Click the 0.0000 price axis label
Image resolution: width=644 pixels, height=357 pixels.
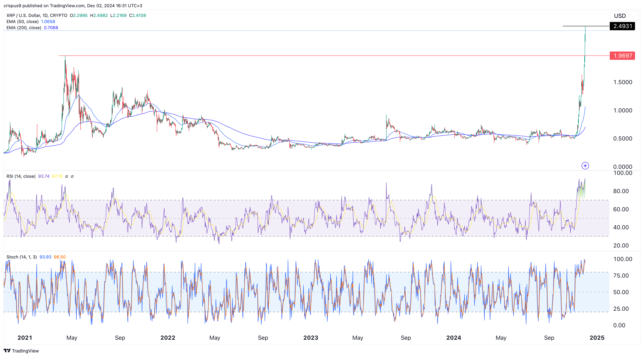click(623, 167)
